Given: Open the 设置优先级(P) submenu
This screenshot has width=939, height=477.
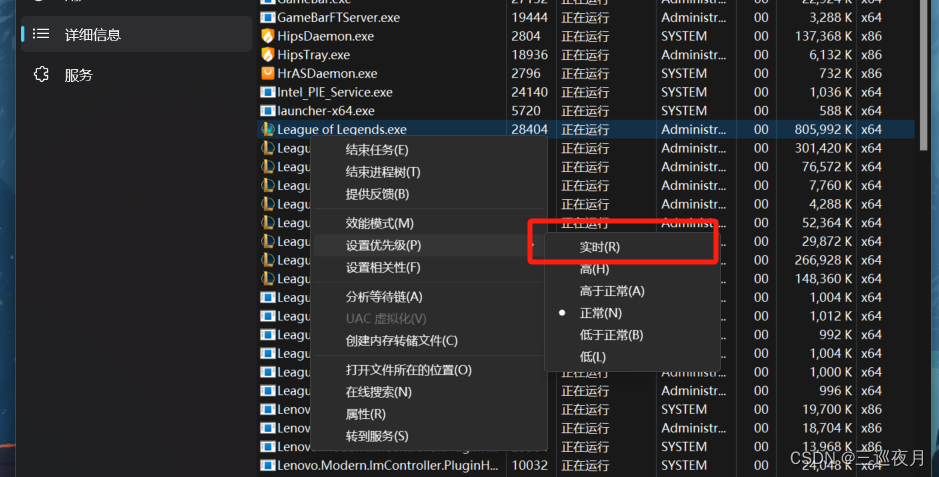Looking at the screenshot, I should 430,245.
